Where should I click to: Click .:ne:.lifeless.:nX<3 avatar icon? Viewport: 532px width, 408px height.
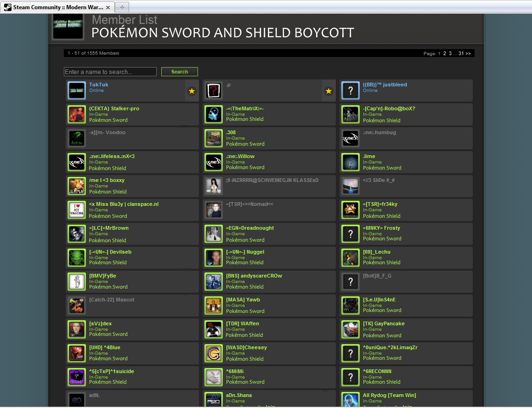77,162
